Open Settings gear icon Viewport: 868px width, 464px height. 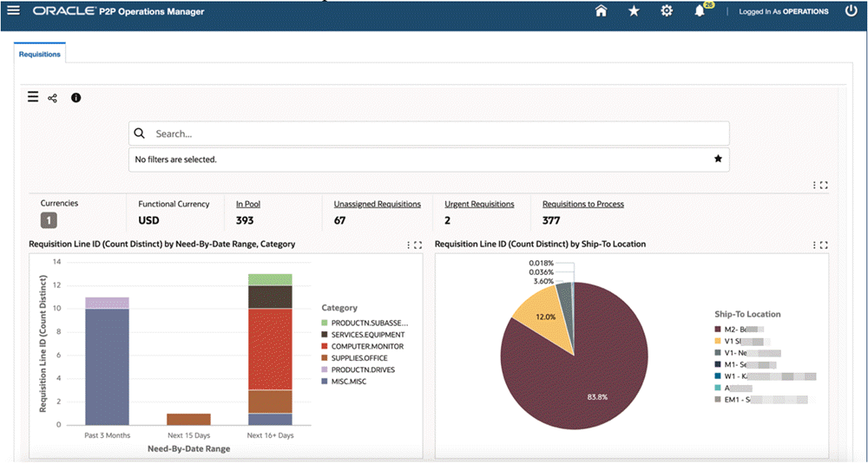667,11
